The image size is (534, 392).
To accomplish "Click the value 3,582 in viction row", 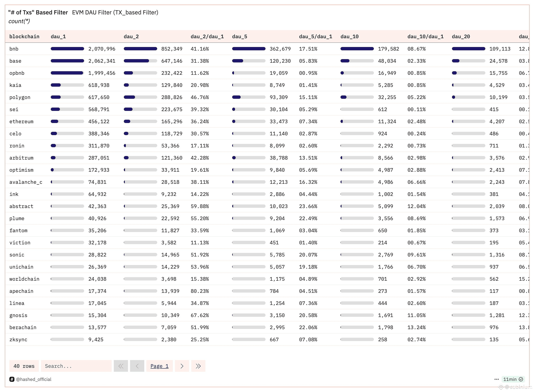I will (x=169, y=242).
